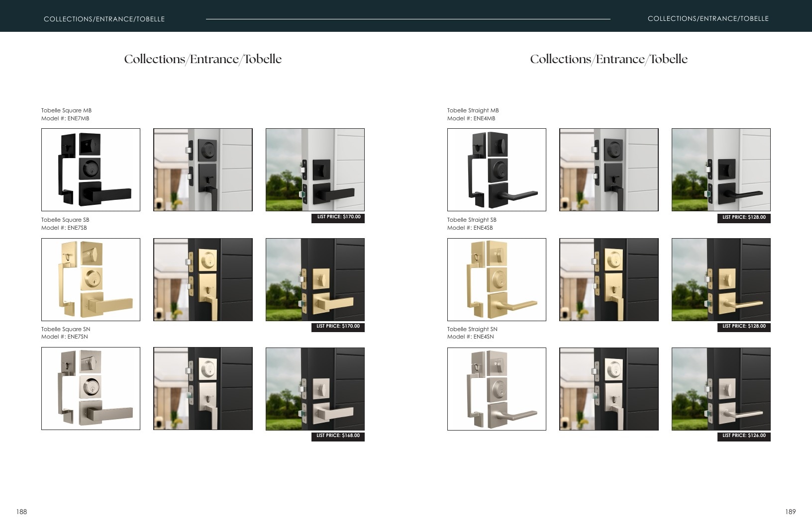
Task: Select the Tobelle Square SB gold handleset image
Action: click(x=91, y=279)
